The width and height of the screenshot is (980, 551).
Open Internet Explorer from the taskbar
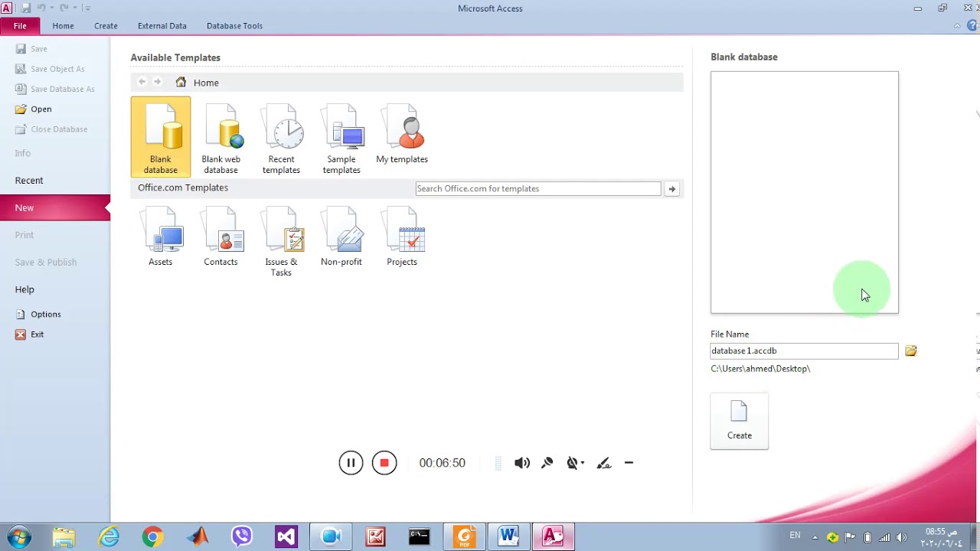click(x=109, y=536)
